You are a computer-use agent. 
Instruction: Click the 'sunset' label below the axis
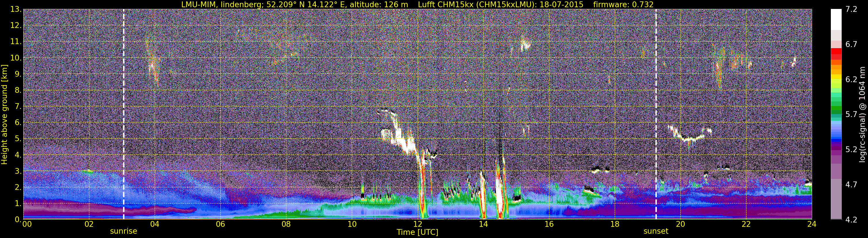pyautogui.click(x=656, y=231)
